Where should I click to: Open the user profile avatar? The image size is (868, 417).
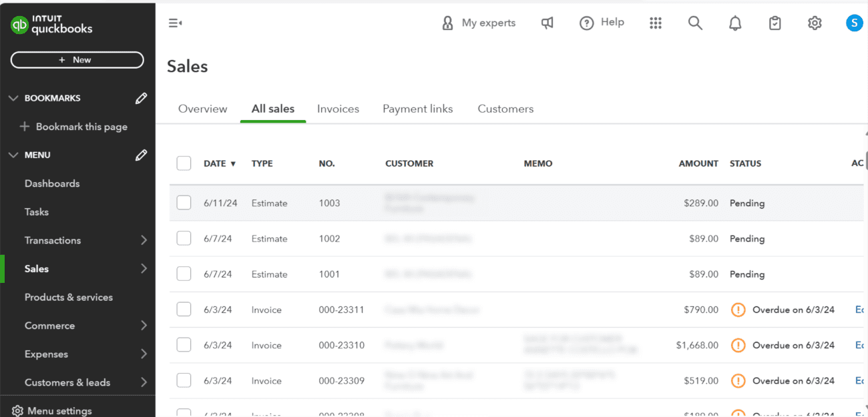[x=854, y=23]
